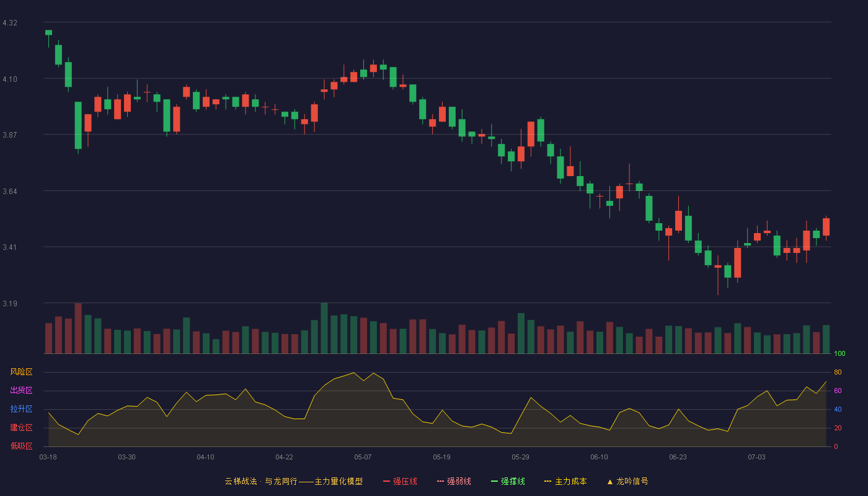The image size is (868, 496).
Task: Click the 05-07 date axis label
Action: point(363,457)
